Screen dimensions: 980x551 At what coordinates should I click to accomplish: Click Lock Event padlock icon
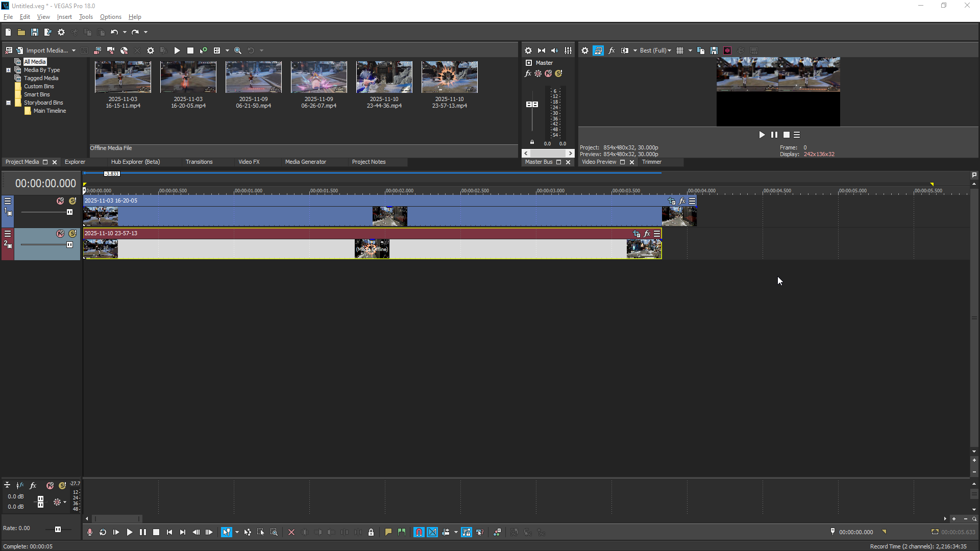(371, 532)
